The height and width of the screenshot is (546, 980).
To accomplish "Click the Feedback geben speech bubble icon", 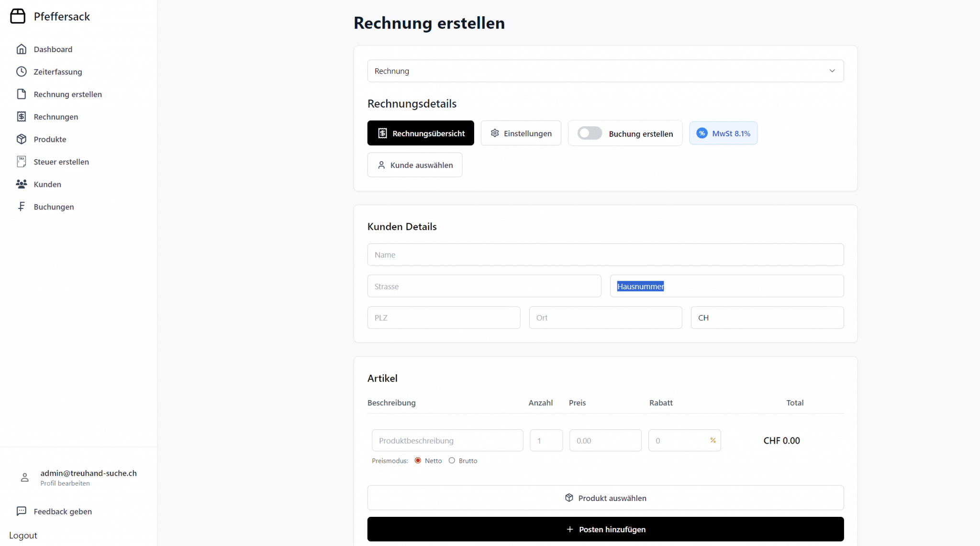I will click(22, 511).
